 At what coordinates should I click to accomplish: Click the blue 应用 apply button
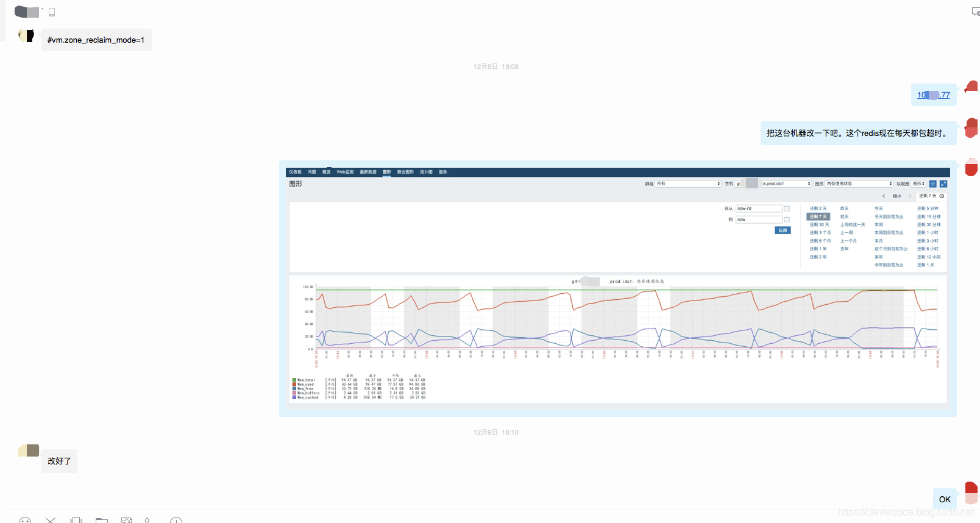(783, 230)
